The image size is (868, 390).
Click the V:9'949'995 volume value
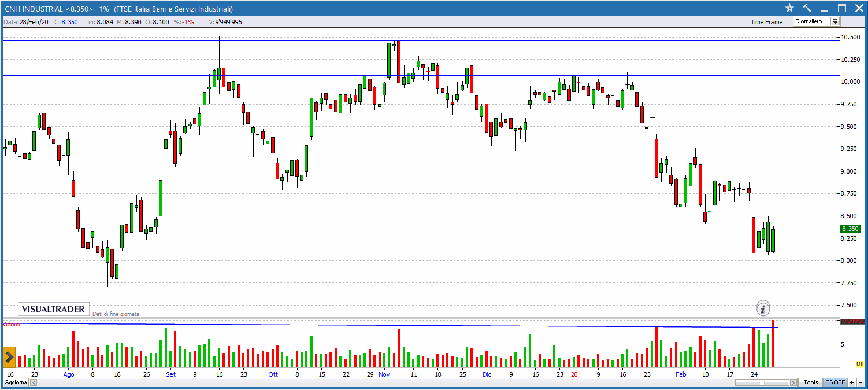(225, 22)
